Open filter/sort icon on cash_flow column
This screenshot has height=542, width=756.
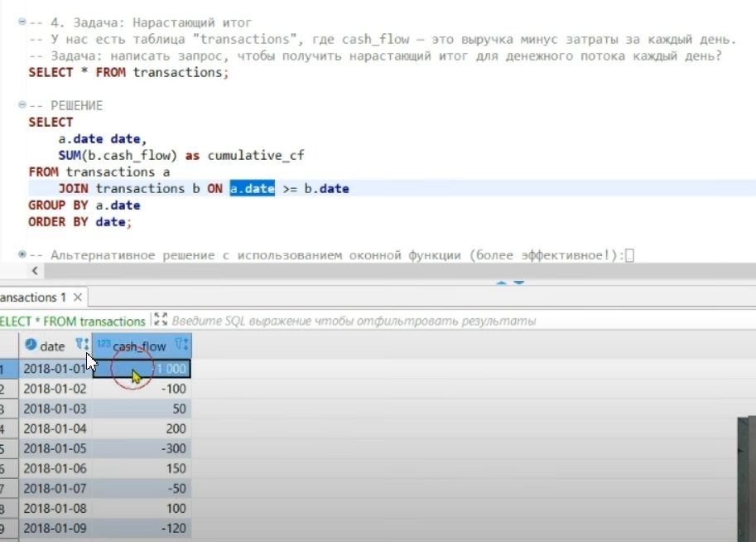pyautogui.click(x=181, y=346)
